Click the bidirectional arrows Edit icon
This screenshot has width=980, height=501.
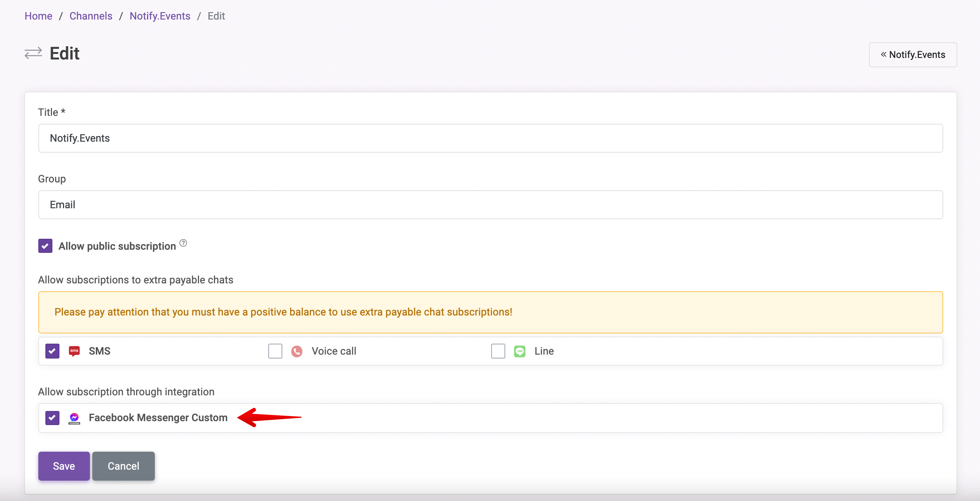point(32,53)
